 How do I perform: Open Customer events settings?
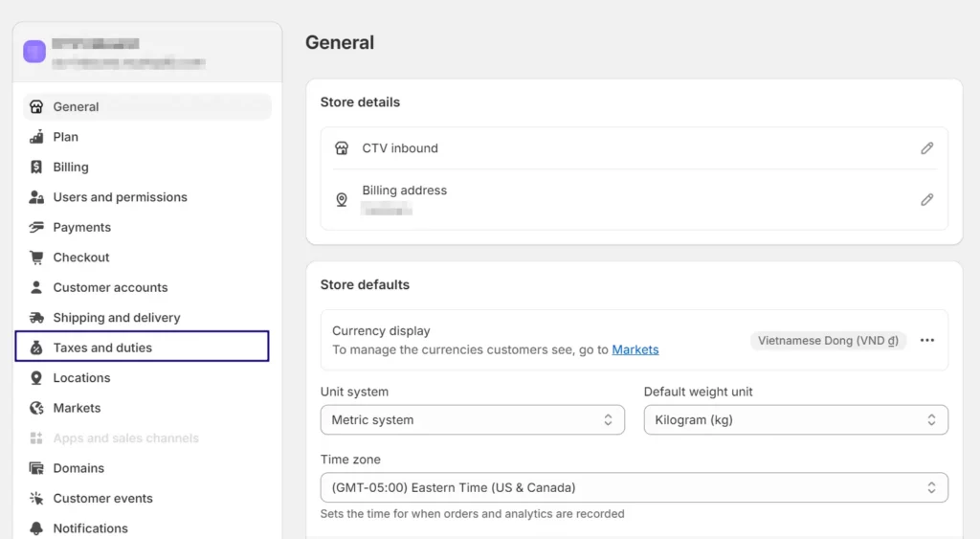pyautogui.click(x=102, y=498)
